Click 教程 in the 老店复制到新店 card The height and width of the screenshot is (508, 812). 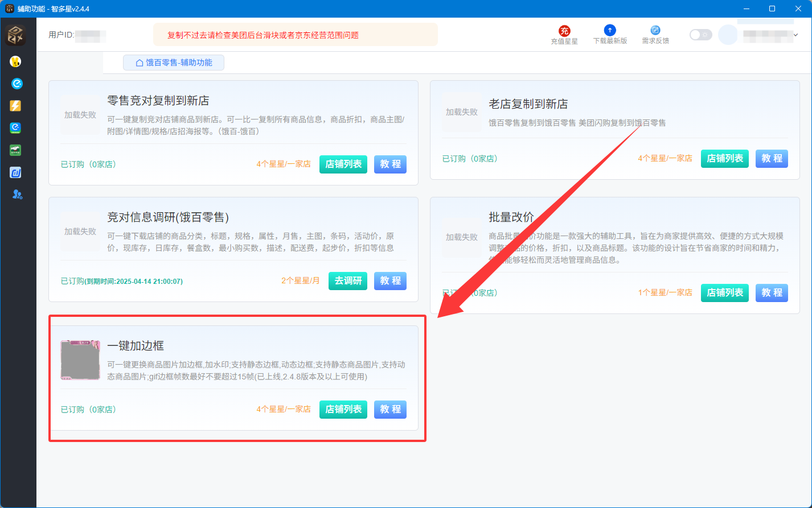tap(772, 158)
